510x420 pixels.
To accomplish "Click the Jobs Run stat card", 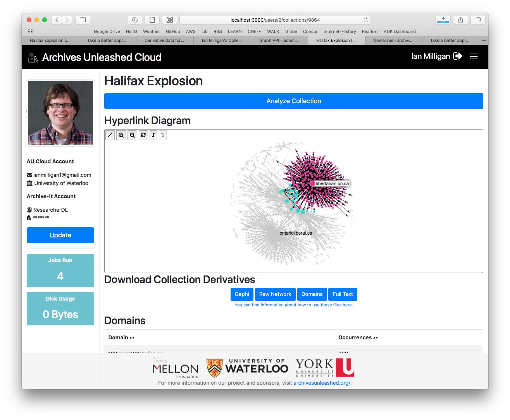I will pos(60,271).
